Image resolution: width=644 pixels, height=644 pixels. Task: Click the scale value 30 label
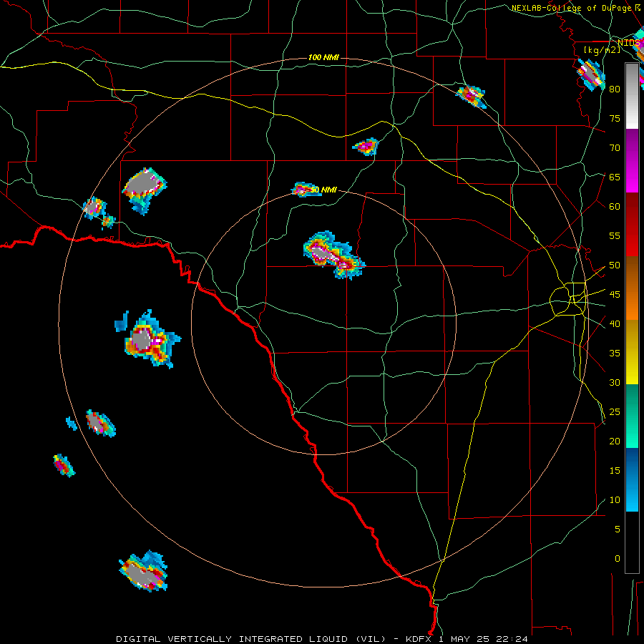tap(615, 383)
